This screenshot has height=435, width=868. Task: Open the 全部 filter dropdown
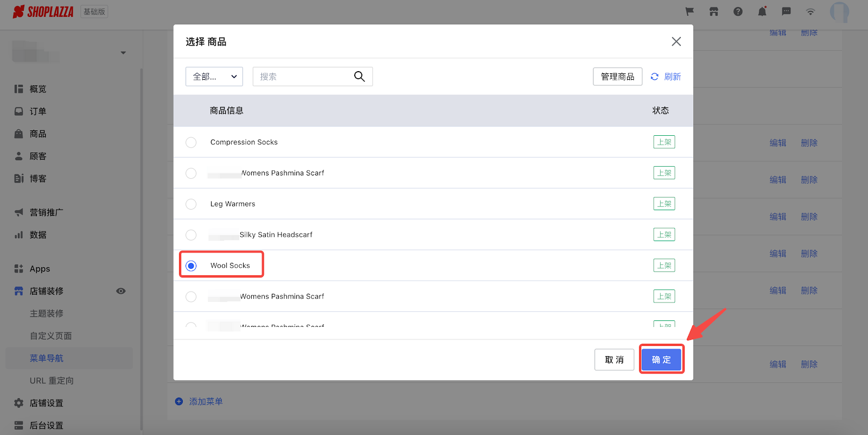pyautogui.click(x=214, y=77)
